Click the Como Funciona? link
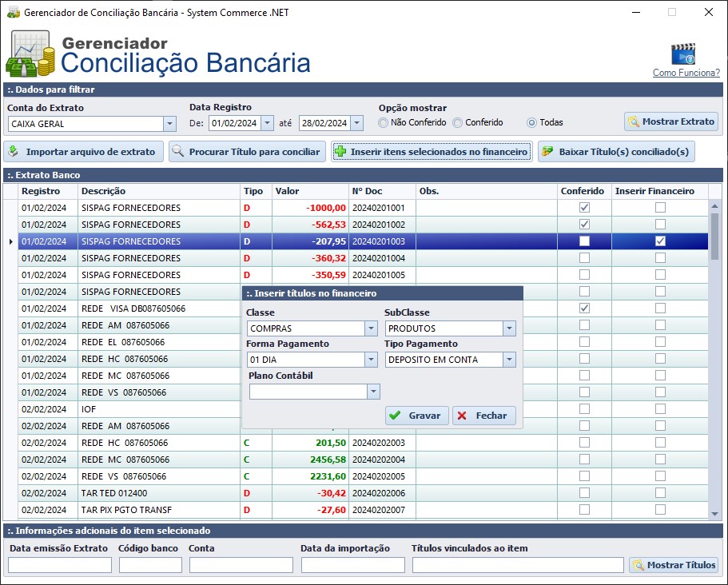Viewport: 728px width, 585px height. (x=687, y=70)
